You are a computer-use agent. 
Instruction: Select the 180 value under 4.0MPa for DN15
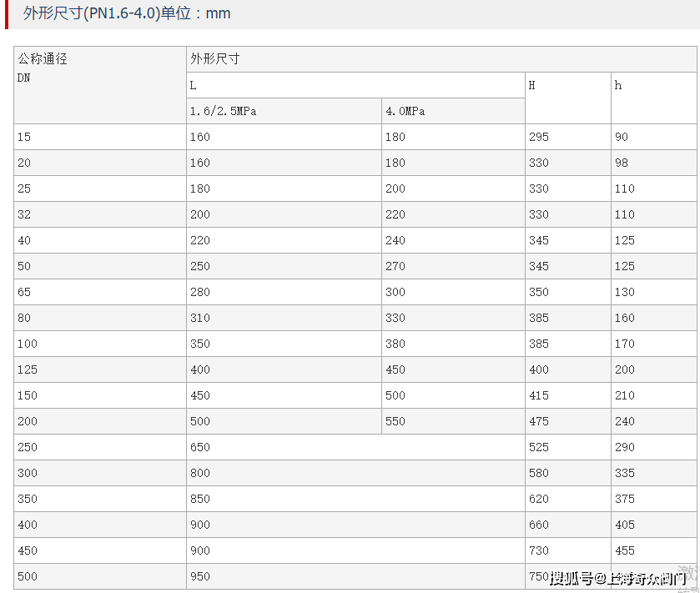pyautogui.click(x=395, y=137)
